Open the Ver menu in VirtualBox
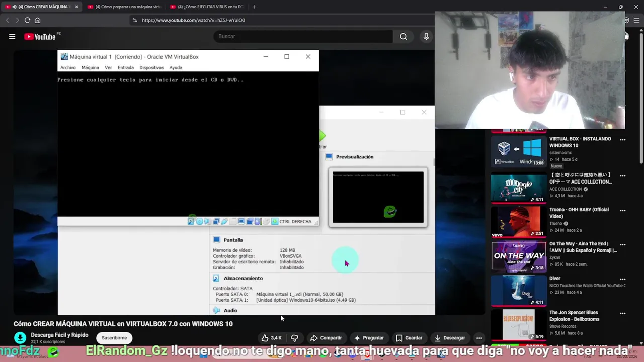Image resolution: width=644 pixels, height=362 pixels. click(x=108, y=67)
